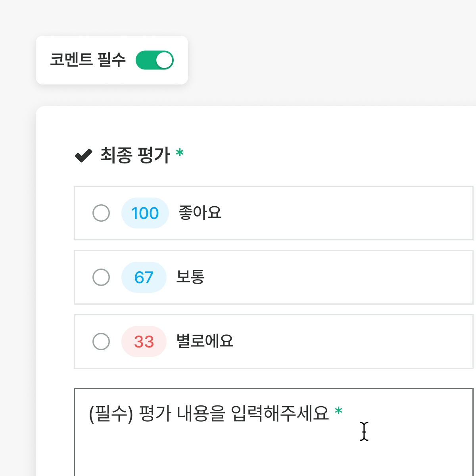Click the 좋아요 option label
The width and height of the screenshot is (476, 476).
(x=200, y=213)
